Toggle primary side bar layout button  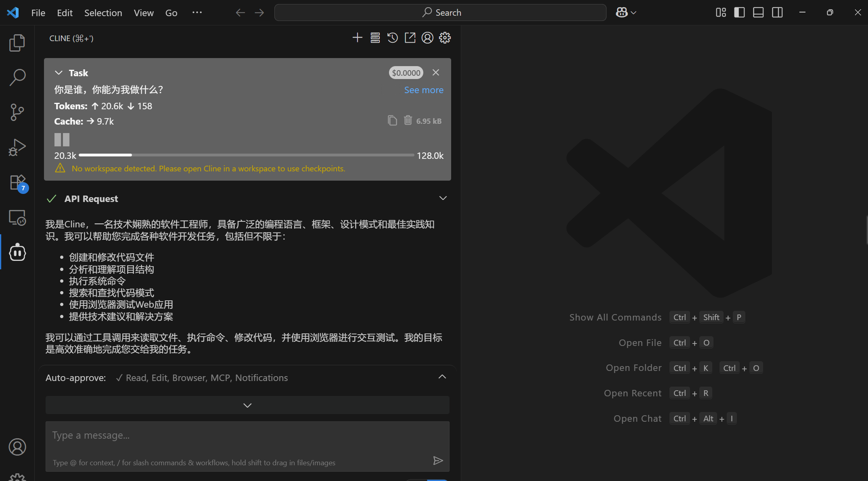point(739,12)
